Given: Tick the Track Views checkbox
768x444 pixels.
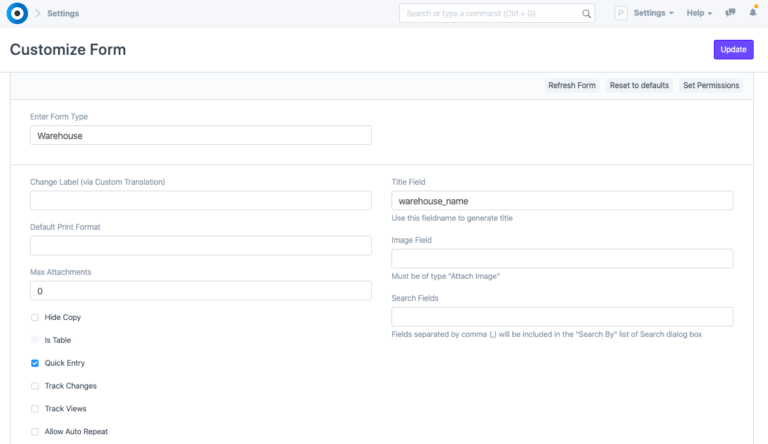Looking at the screenshot, I should point(35,409).
